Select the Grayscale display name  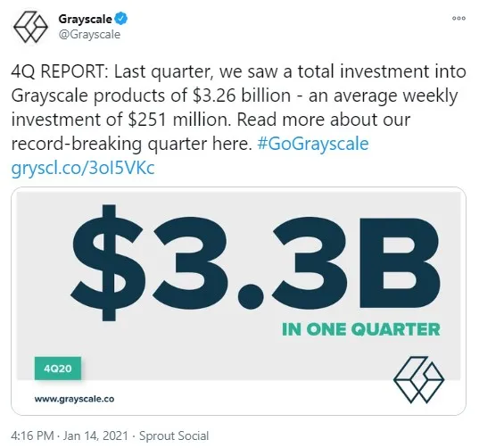85,19
